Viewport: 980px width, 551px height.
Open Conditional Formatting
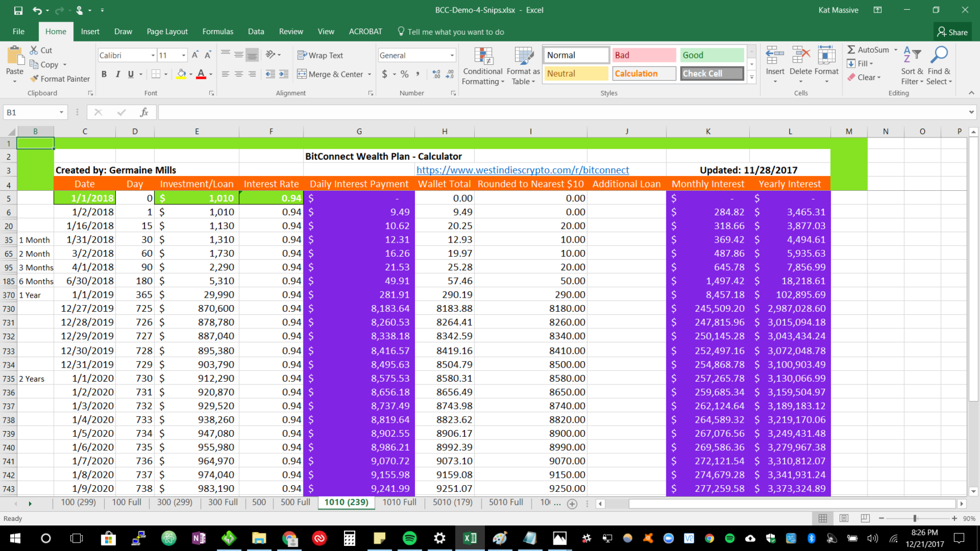[x=482, y=66]
